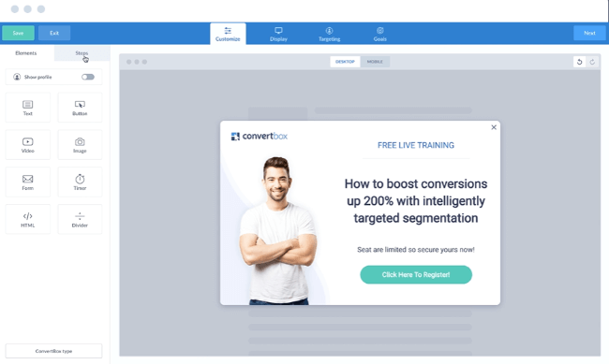Click the undo arrow icon
This screenshot has height=364, width=609.
click(x=579, y=62)
